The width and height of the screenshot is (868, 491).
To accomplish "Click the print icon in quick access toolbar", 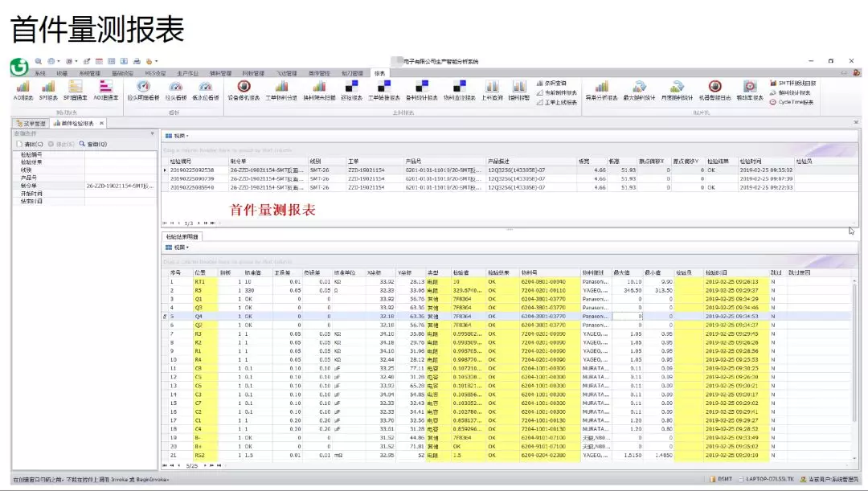I will 137,61.
